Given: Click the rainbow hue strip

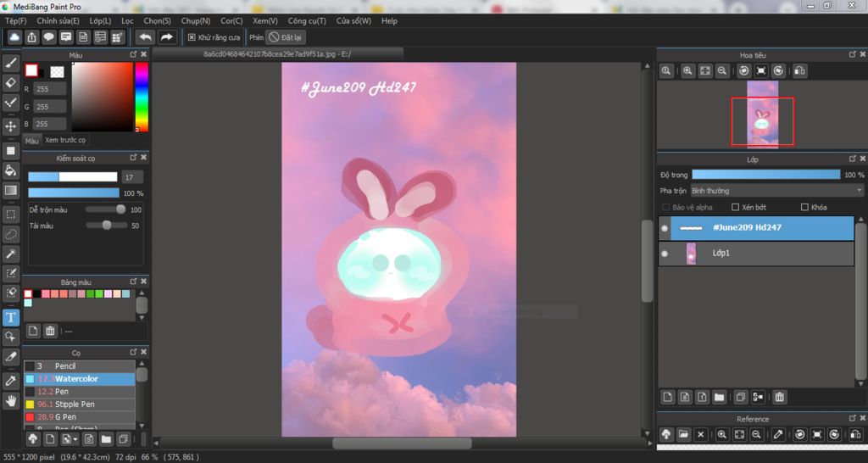Looking at the screenshot, I should 142,97.
